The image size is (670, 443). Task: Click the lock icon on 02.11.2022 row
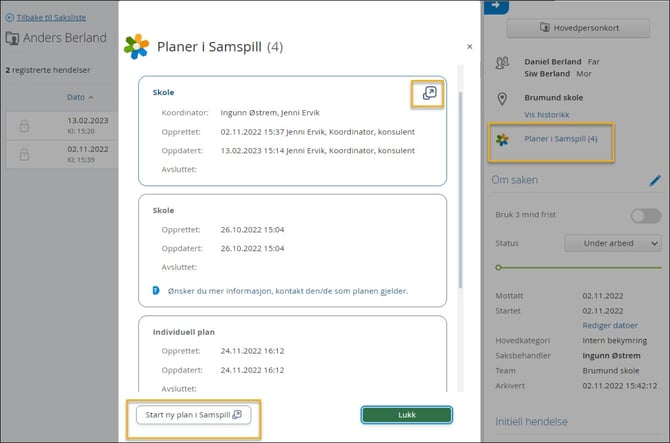(x=24, y=154)
